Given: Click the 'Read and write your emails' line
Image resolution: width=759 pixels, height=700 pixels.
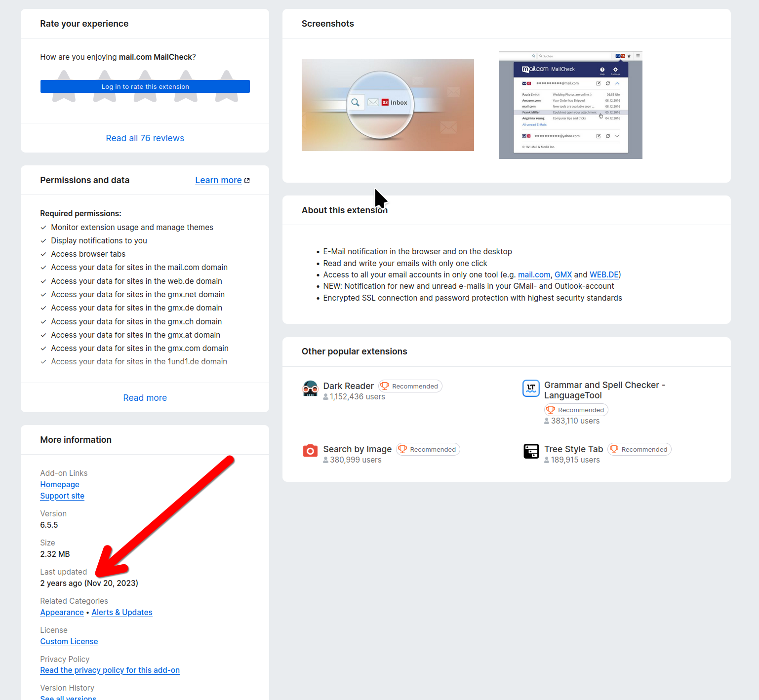Looking at the screenshot, I should (405, 264).
